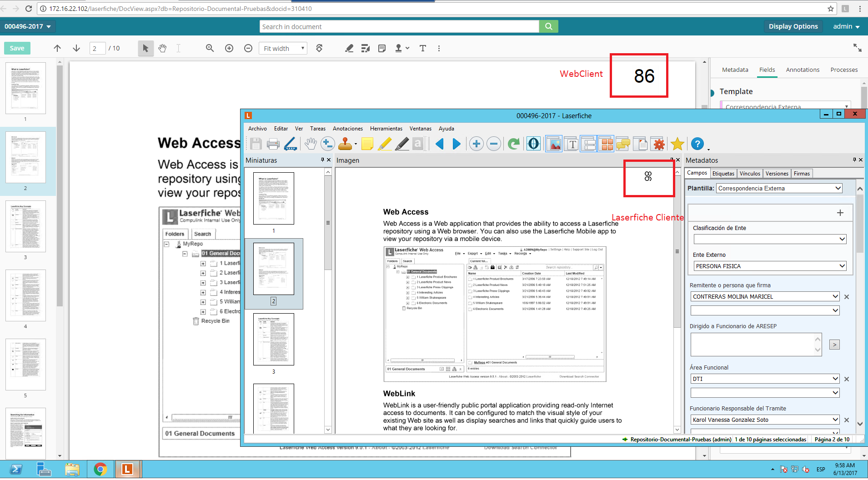The width and height of the screenshot is (868, 480).
Task: Select the hand pan tool in web client toolbar
Action: (x=162, y=48)
